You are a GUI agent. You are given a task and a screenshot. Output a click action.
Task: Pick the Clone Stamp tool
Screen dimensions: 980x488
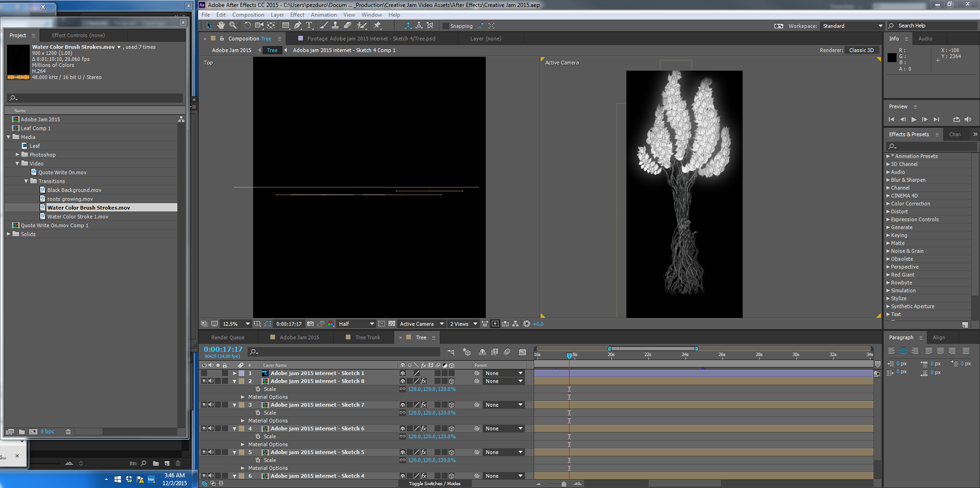[x=335, y=25]
